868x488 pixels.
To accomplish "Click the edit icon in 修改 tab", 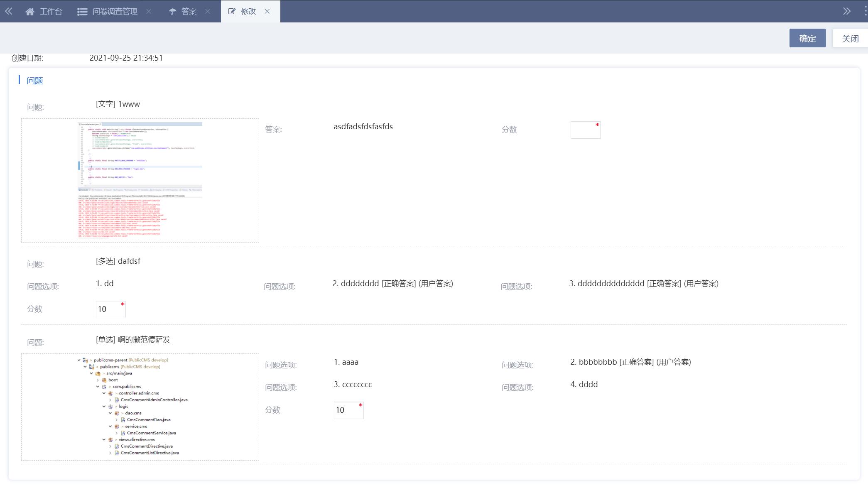I will (232, 12).
